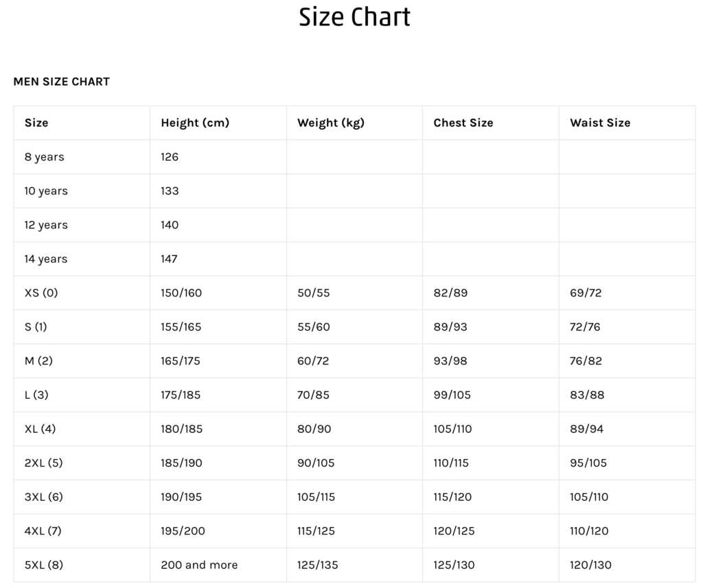Click weight '125/135' in 5XL row
703x588 pixels.
[317, 565]
